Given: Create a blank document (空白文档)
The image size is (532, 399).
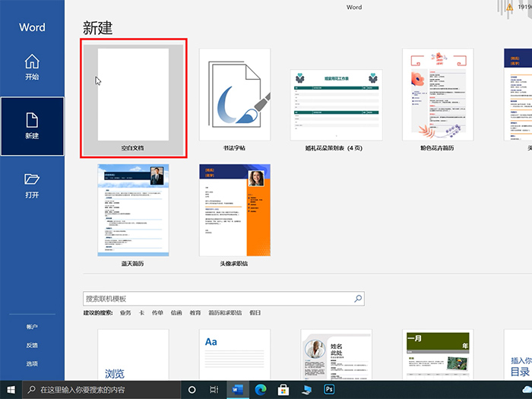Looking at the screenshot, I should click(133, 98).
